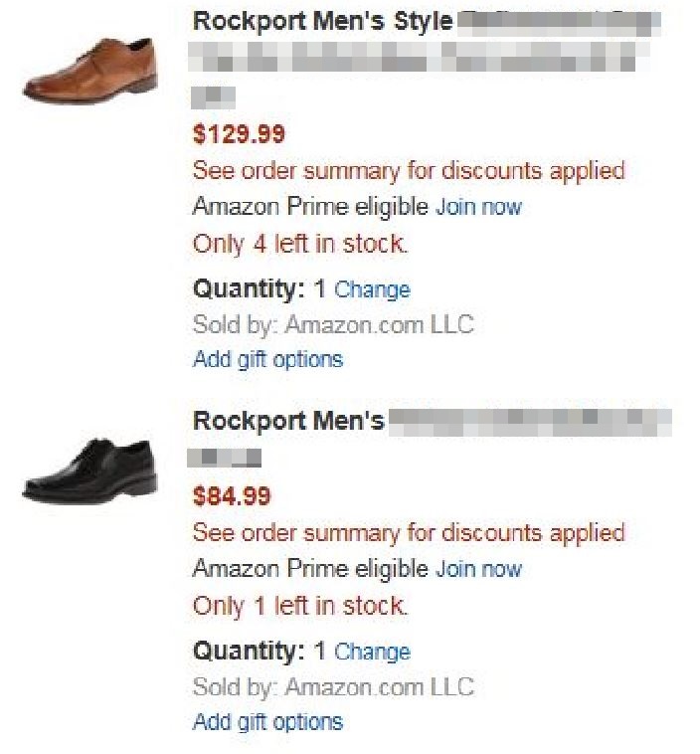Click 'Sold by: Amazon.com LLC' under the black shoe

333,686
